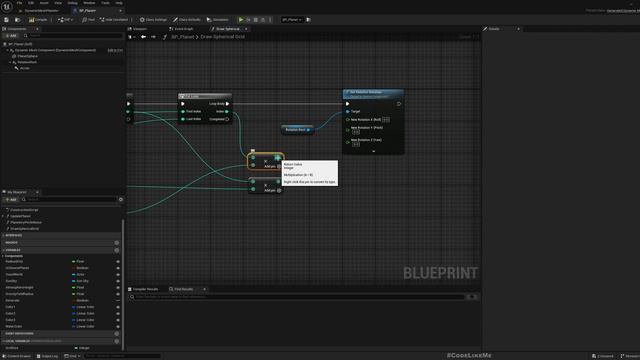
Task: Switch to the Event Graph tab
Action: click(x=182, y=29)
